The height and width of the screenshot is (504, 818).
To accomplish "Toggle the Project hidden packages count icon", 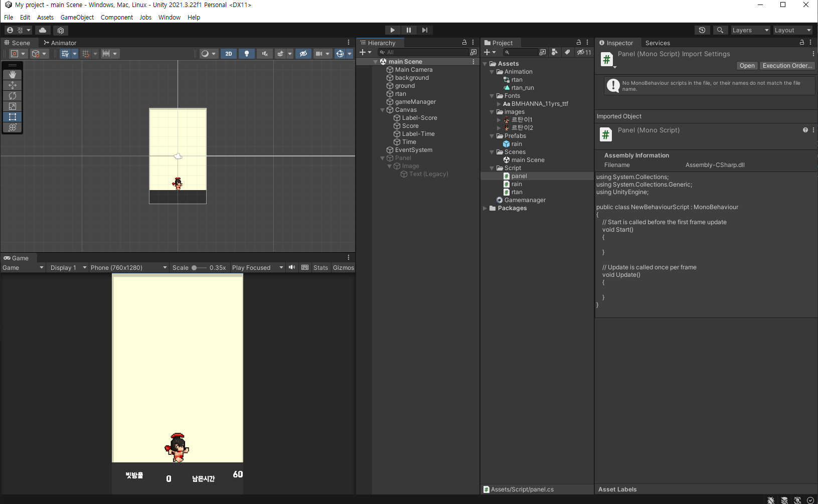I will (584, 52).
